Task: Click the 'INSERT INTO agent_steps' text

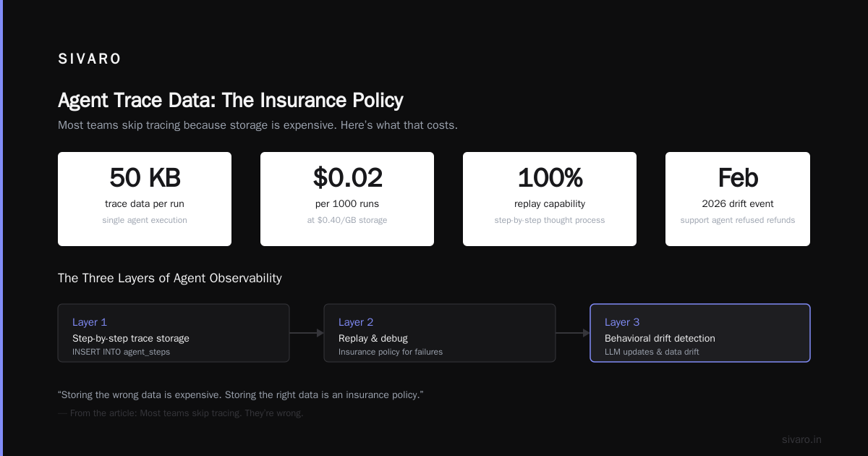Action: click(121, 352)
